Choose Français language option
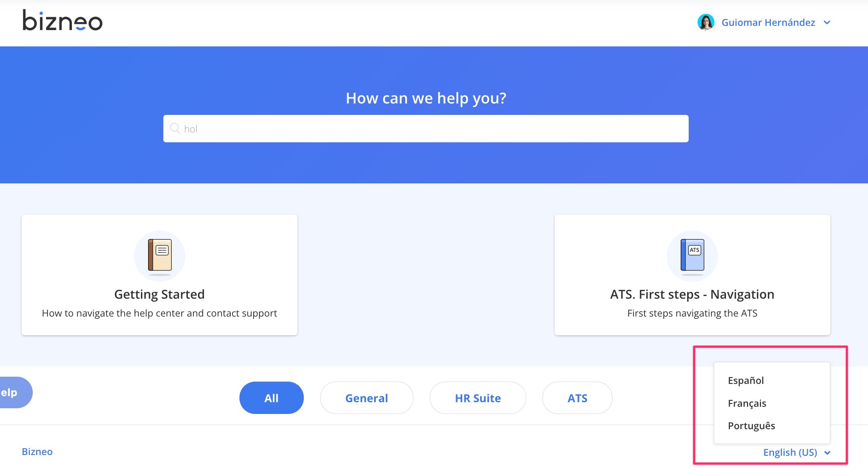The image size is (868, 468). pos(747,403)
